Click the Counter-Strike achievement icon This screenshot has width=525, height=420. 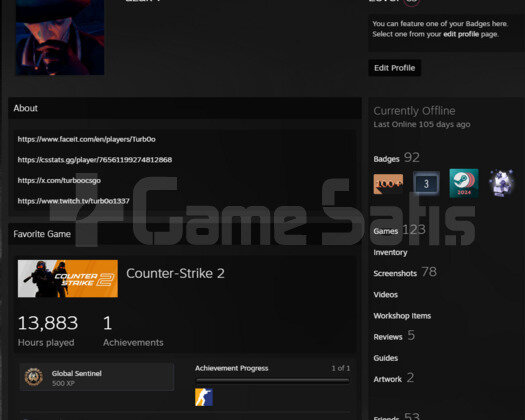(x=204, y=397)
